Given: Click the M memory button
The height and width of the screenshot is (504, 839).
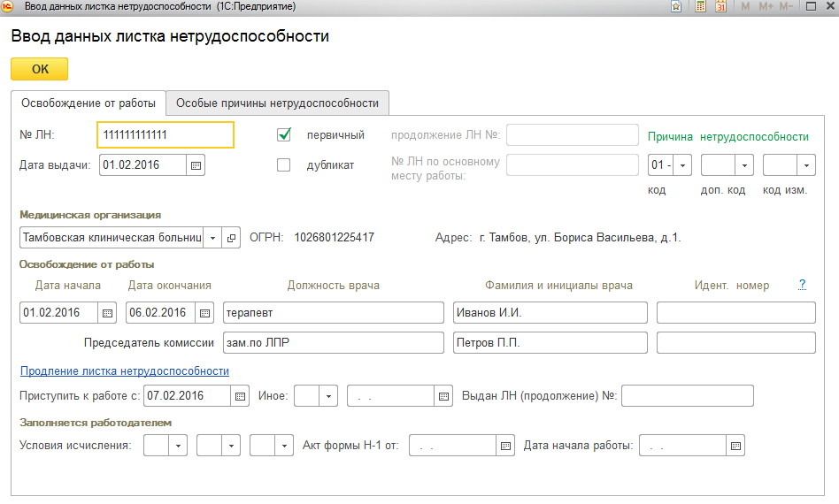Looking at the screenshot, I should (x=745, y=6).
